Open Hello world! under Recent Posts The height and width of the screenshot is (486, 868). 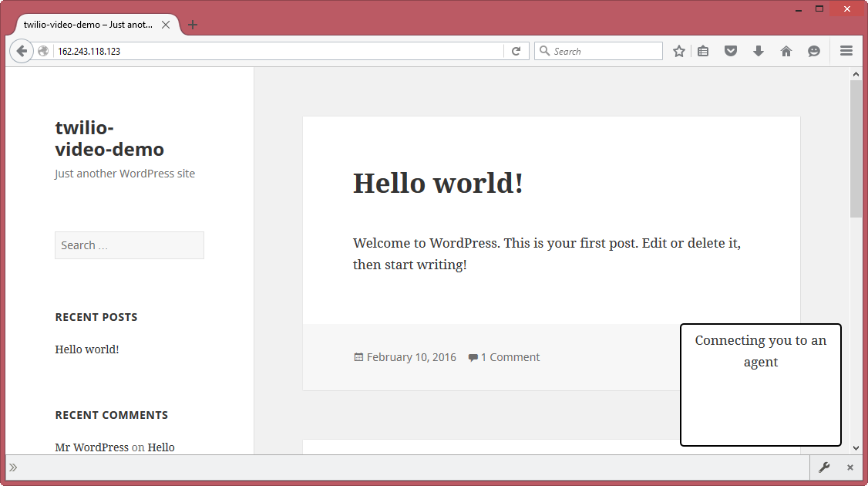[87, 349]
